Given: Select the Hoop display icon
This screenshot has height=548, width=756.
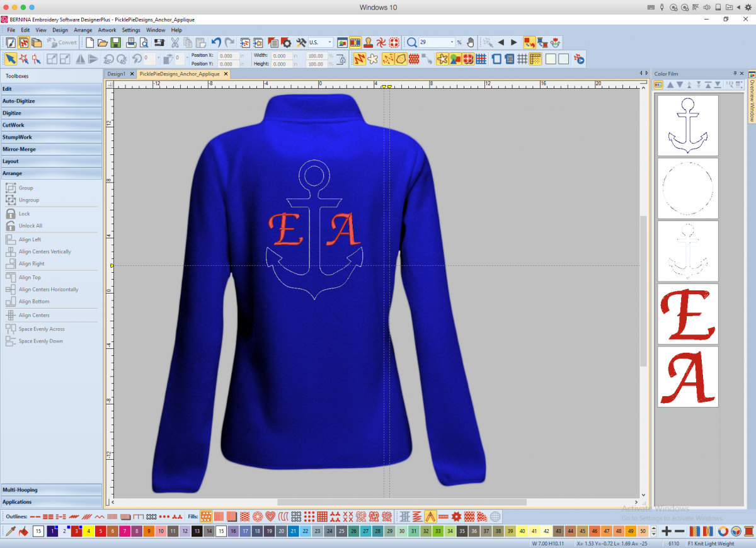Looking at the screenshot, I should coord(496,58).
